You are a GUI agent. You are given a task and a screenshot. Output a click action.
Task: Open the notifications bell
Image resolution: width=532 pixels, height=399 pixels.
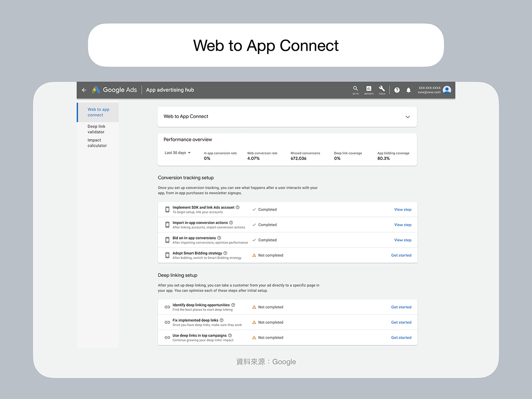coord(409,90)
